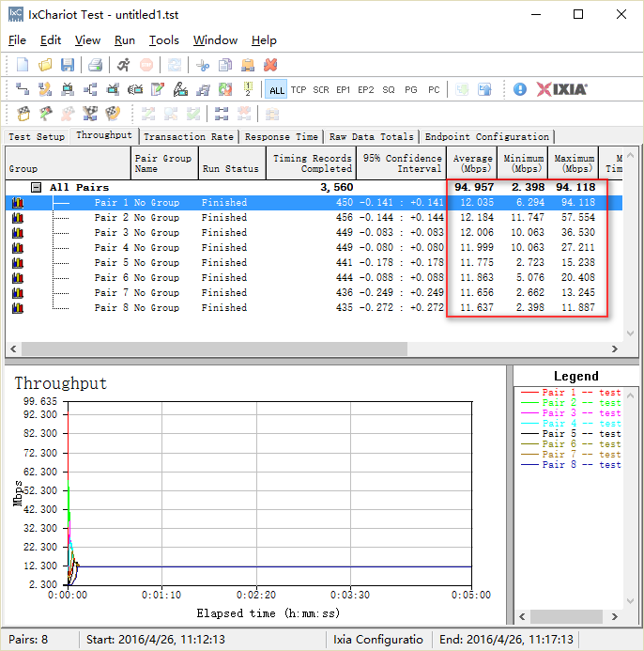Run the test with running man icon
This screenshot has height=651, width=644.
coord(123,65)
